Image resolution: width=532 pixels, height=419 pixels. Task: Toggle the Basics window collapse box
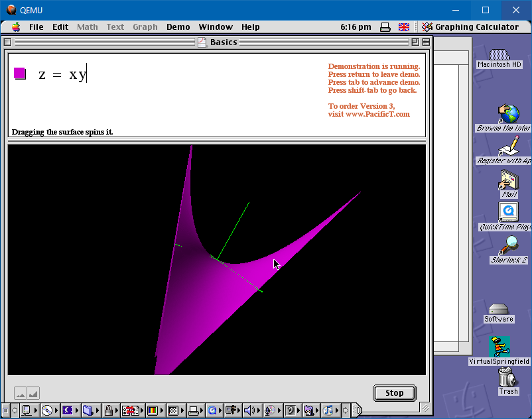(425, 42)
